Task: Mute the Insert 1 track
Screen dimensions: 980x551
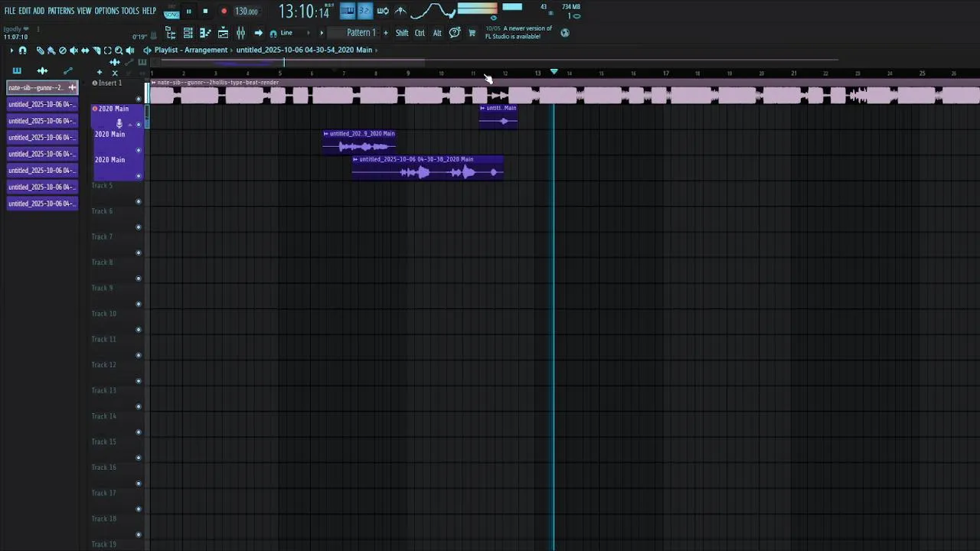Action: point(139,99)
